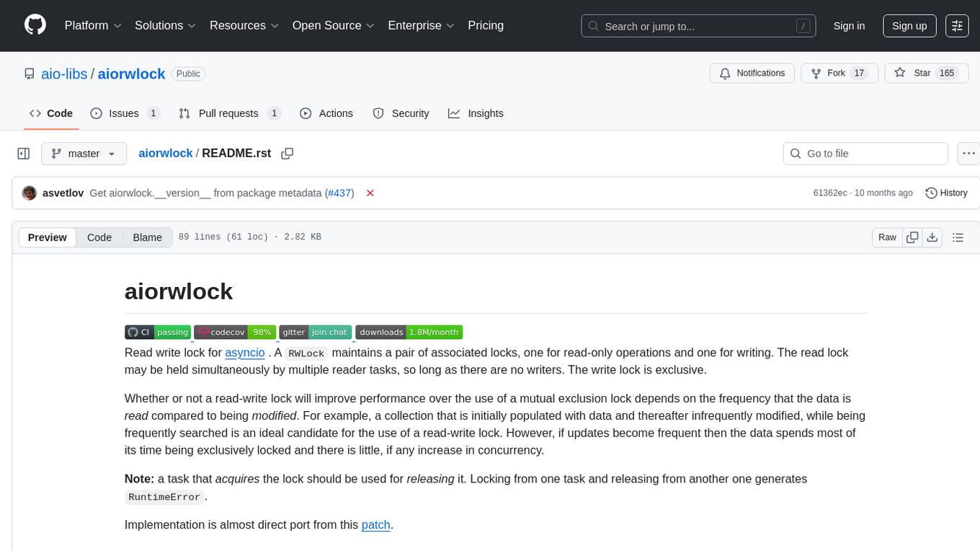Click the Public visibility label
Image resolution: width=980 pixels, height=551 pixels.
click(x=189, y=74)
